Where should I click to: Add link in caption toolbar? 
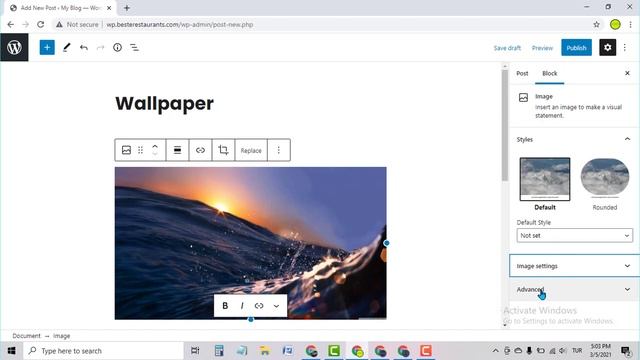tap(259, 306)
